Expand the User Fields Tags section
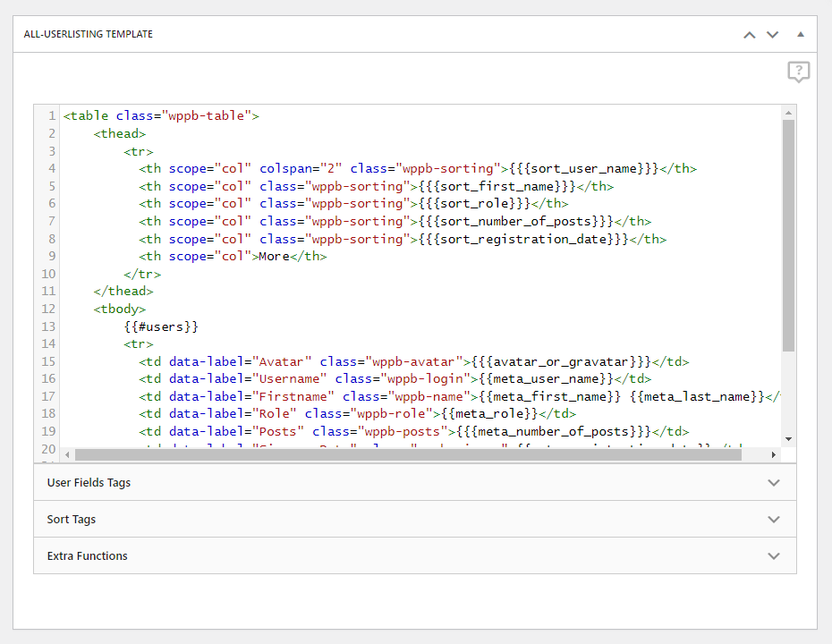This screenshot has width=832, height=644. 415,483
